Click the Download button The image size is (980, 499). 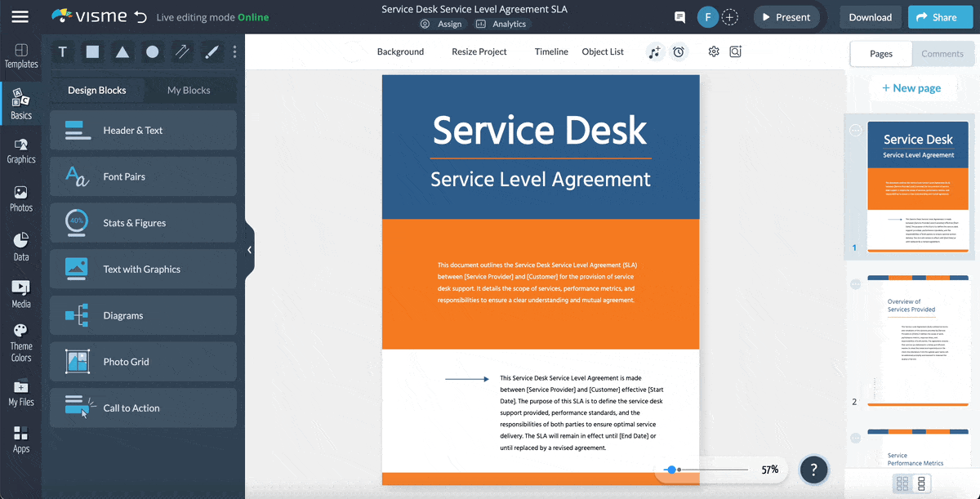point(870,16)
